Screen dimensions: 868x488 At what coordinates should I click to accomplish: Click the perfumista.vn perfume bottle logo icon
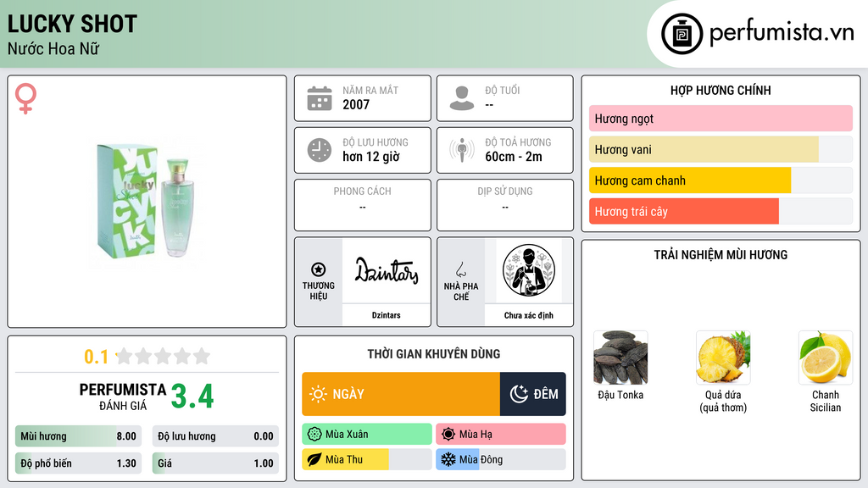(x=682, y=34)
